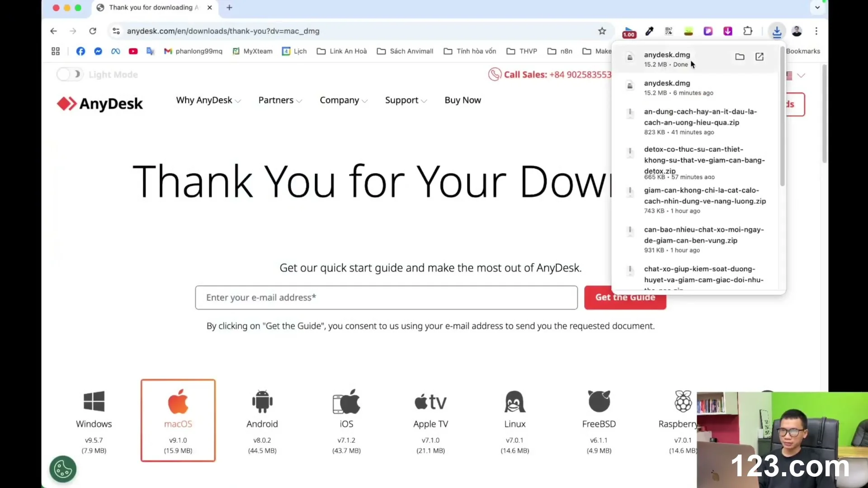Select the iOS download platform
This screenshot has height=488, width=868.
point(346,421)
